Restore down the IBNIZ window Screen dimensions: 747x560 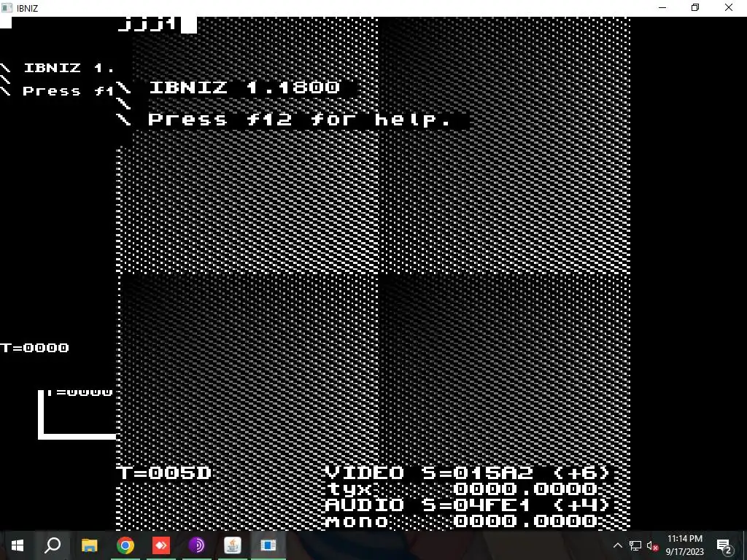(x=695, y=7)
